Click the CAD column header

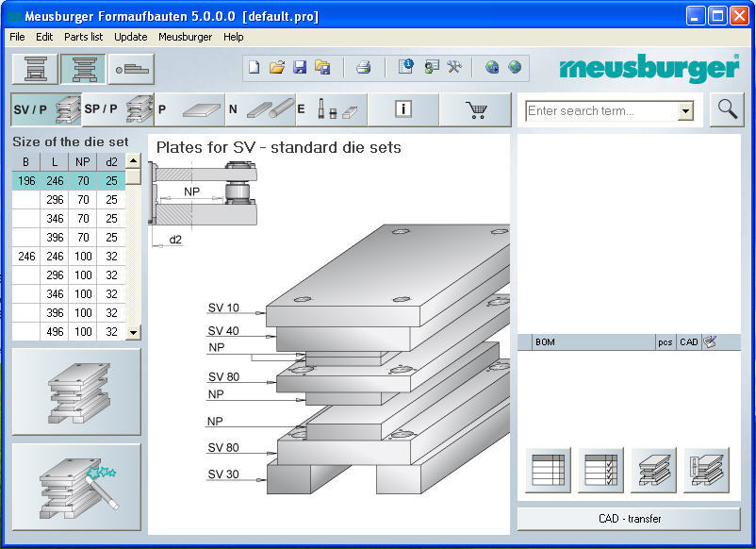(688, 342)
